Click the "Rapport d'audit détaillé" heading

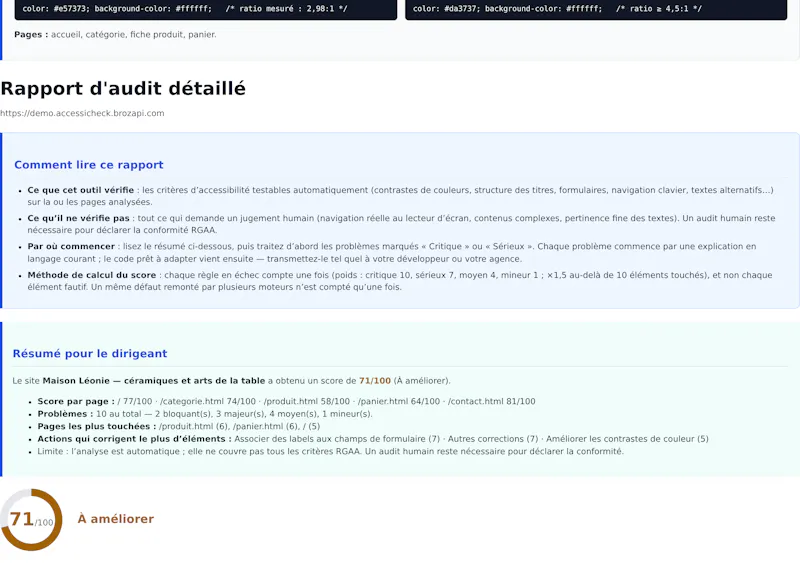[x=123, y=88]
